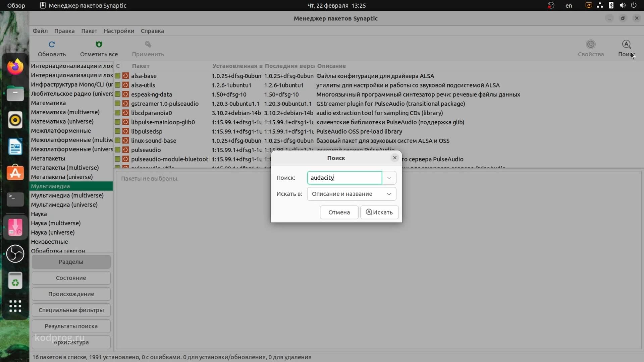Open Ubuntu Software from the dock
Image resolution: width=644 pixels, height=362 pixels.
(x=15, y=173)
